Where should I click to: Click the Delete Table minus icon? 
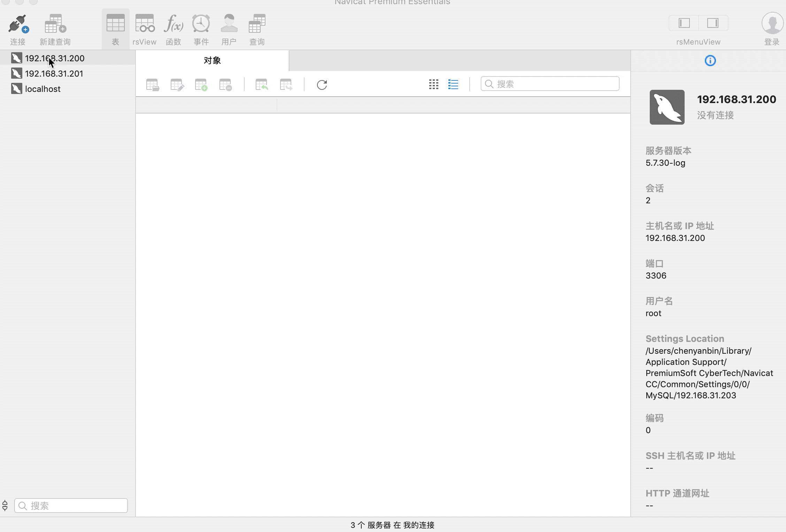tap(225, 85)
